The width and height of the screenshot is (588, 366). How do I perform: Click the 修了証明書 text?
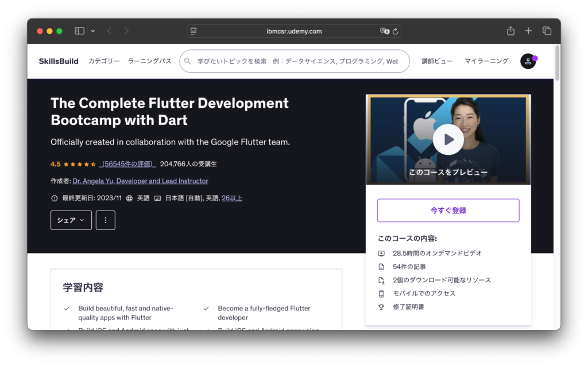(x=408, y=307)
